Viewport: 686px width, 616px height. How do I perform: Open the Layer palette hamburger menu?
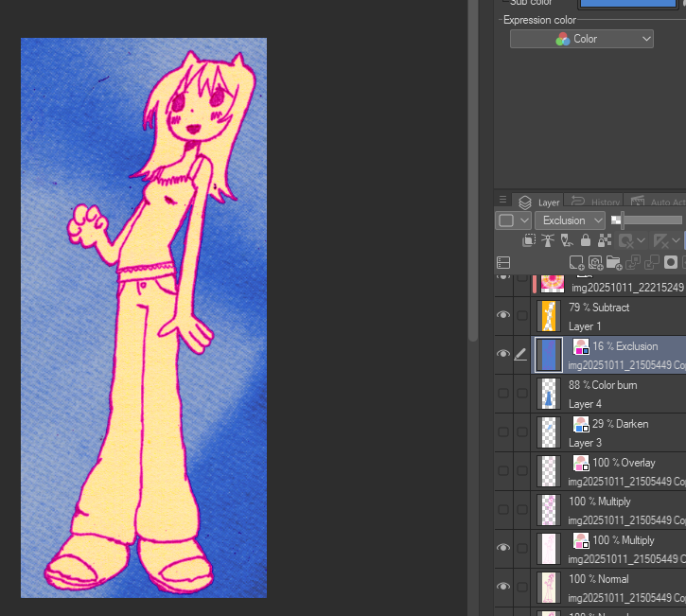tap(502, 200)
